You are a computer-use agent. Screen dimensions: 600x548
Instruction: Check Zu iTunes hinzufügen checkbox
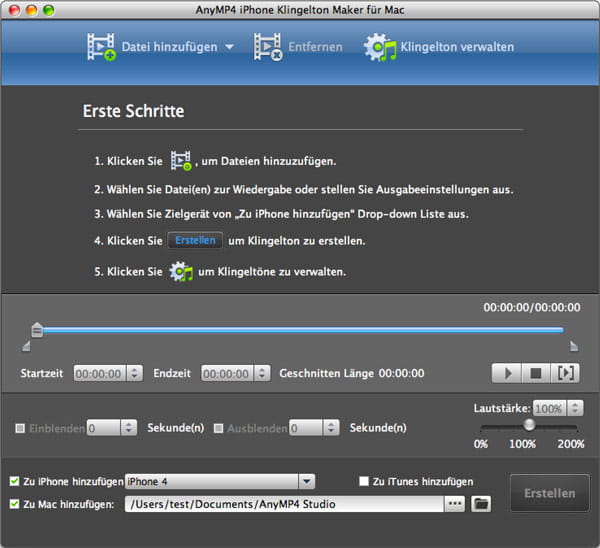pos(364,481)
